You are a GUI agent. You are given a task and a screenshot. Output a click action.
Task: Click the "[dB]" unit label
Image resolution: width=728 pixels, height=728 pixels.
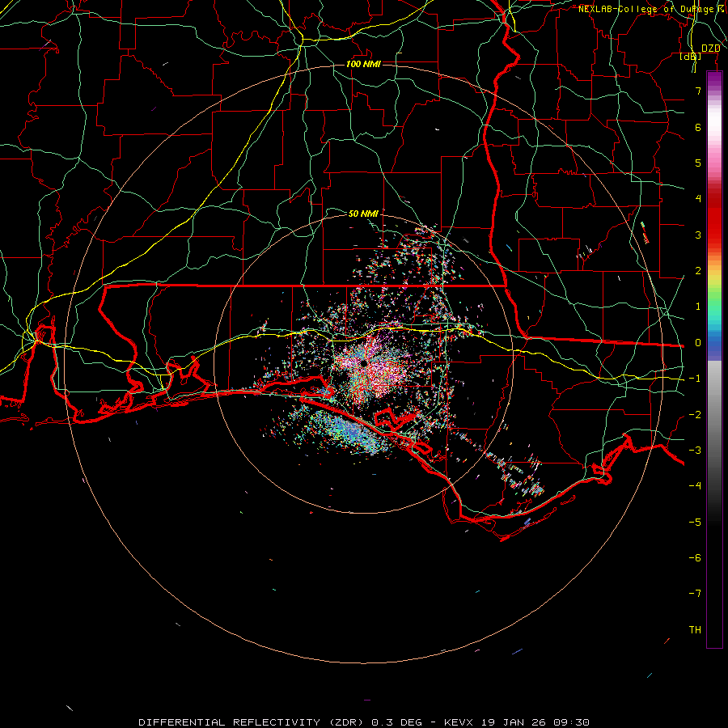point(691,57)
